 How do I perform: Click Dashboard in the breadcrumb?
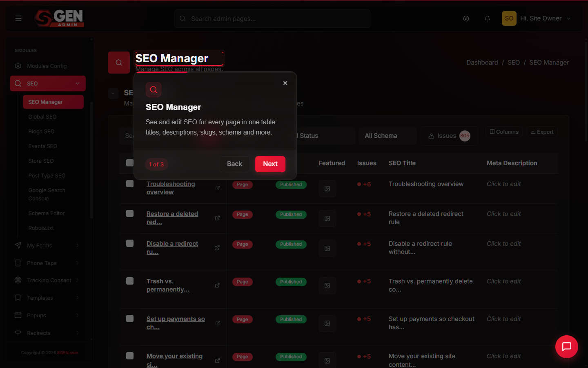[482, 63]
